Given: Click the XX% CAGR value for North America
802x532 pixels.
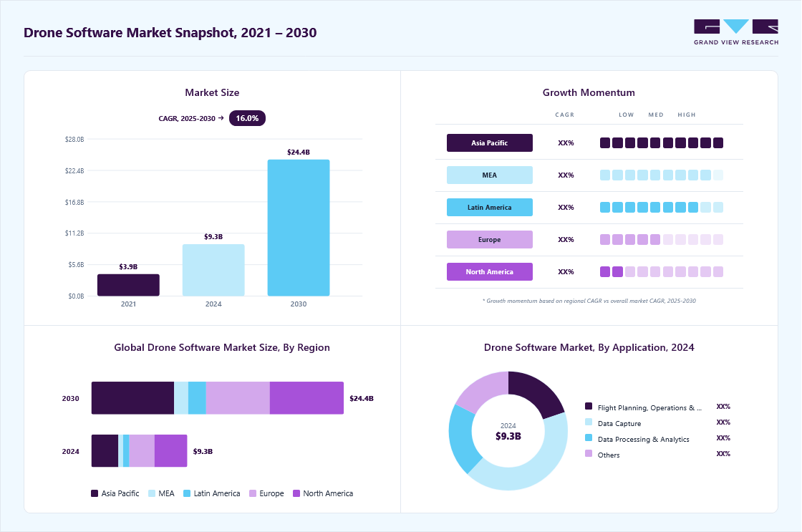Looking at the screenshot, I should tap(566, 271).
